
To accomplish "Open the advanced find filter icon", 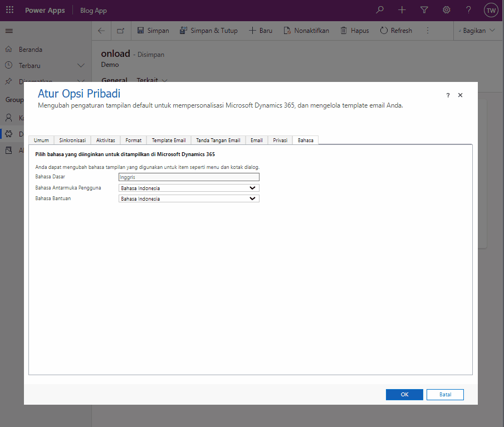I will pos(424,10).
